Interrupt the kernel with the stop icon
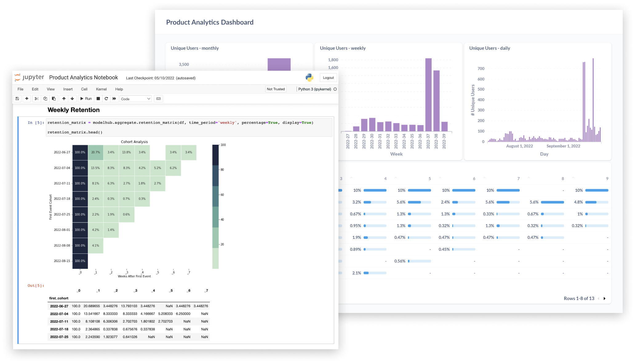635x364 pixels. 98,99
